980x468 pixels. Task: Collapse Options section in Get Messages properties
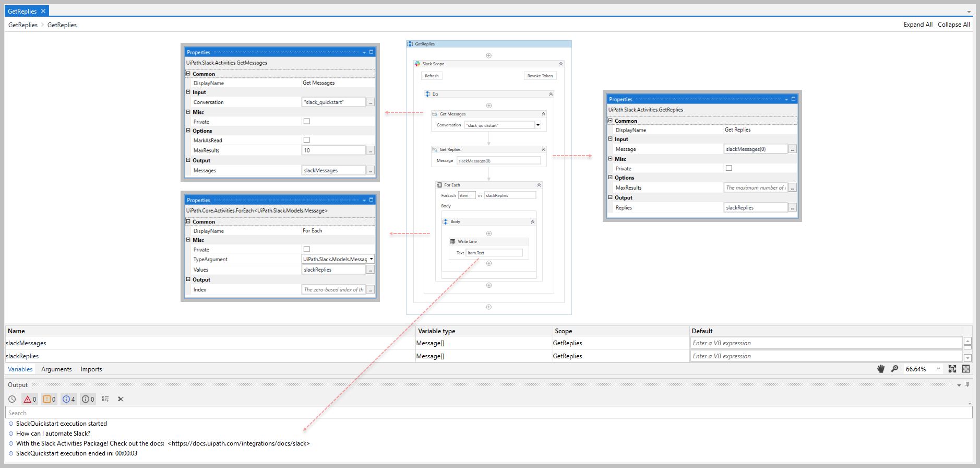pos(188,131)
